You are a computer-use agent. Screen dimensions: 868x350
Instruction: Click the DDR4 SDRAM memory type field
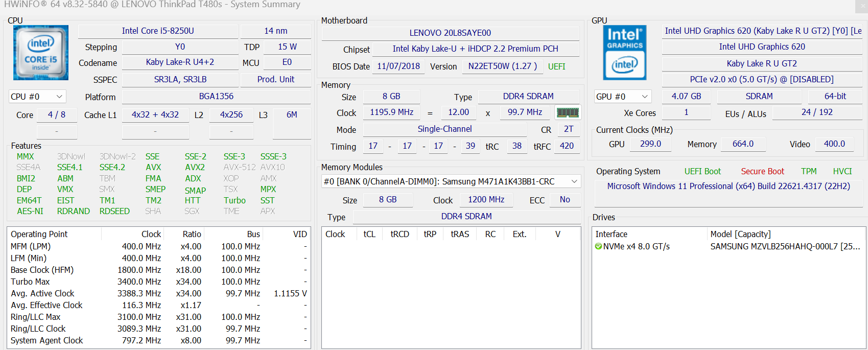[x=528, y=96]
